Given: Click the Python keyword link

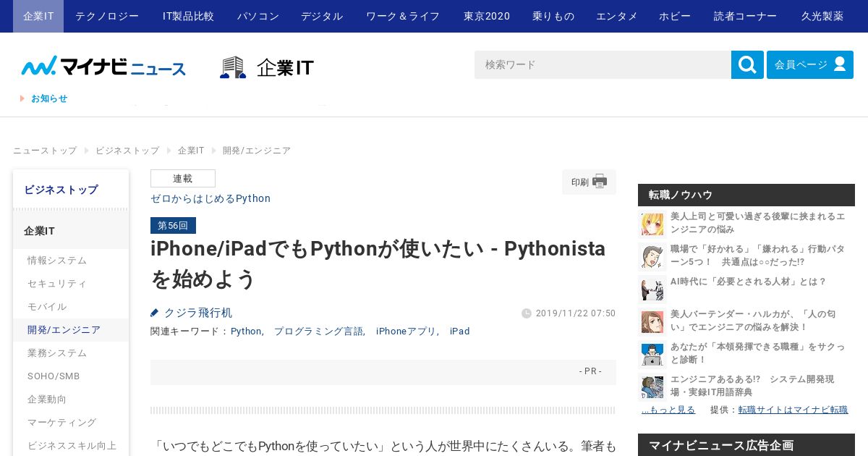Looking at the screenshot, I should [x=247, y=332].
